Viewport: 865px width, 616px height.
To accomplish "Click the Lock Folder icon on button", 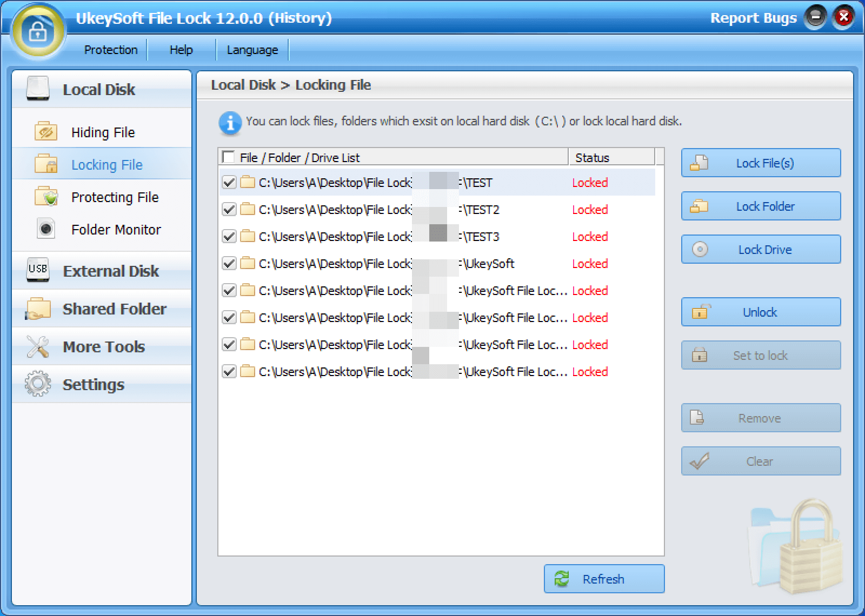I will pos(699,206).
